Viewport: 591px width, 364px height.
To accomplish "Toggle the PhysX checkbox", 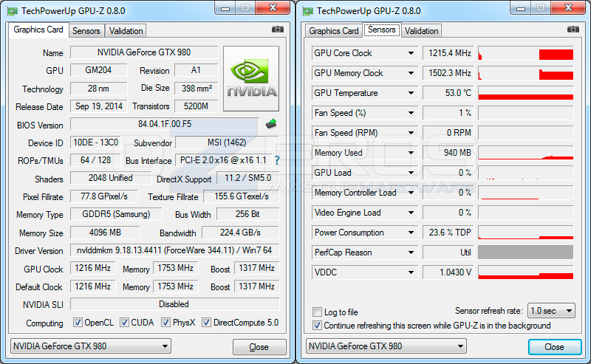I will (165, 323).
